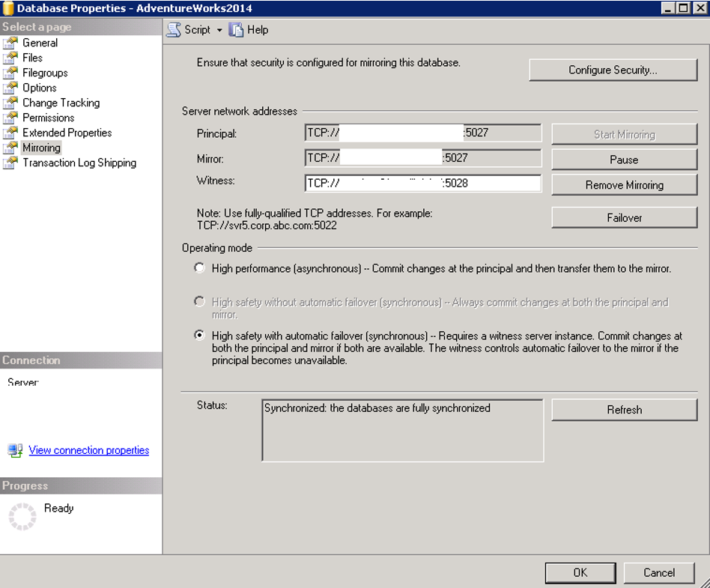Viewport: 710px width, 588px height.
Task: Select High performance asynchronous mode
Action: tap(199, 267)
